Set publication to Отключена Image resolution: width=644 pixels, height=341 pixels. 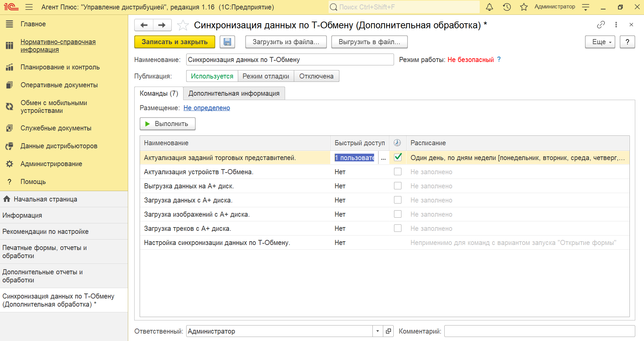tap(316, 76)
